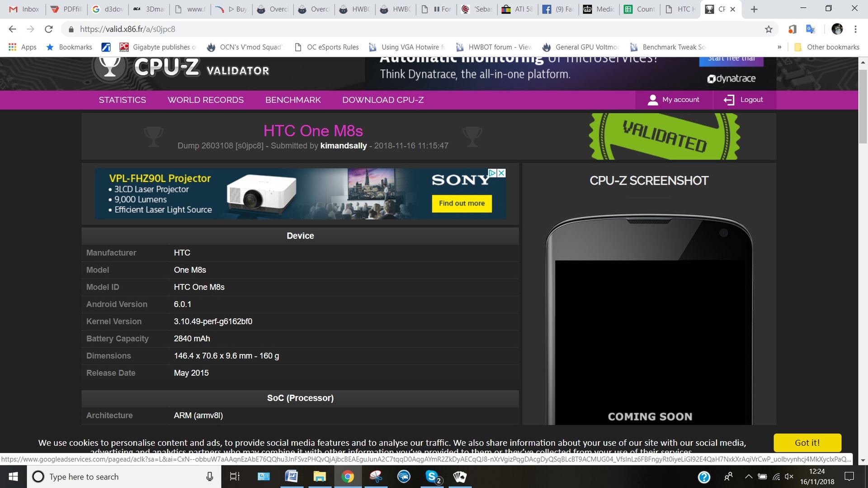Open Other bookmarks folder
Screen dimensions: 868x488
[827, 47]
